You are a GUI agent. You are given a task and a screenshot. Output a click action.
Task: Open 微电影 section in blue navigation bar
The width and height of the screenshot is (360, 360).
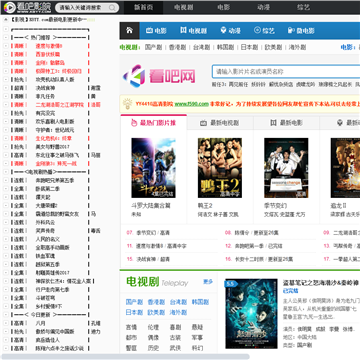[301, 31]
